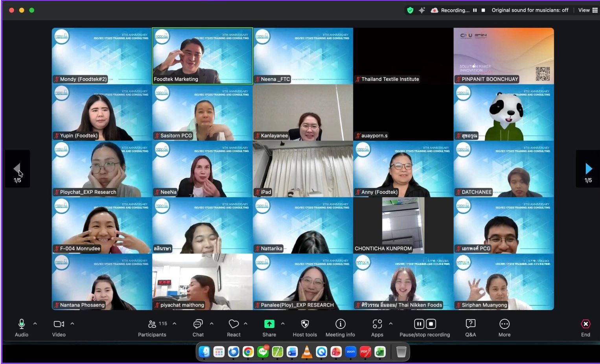This screenshot has height=364, width=600.
Task: Open Google Chrome from the Dock
Action: pyautogui.click(x=248, y=352)
